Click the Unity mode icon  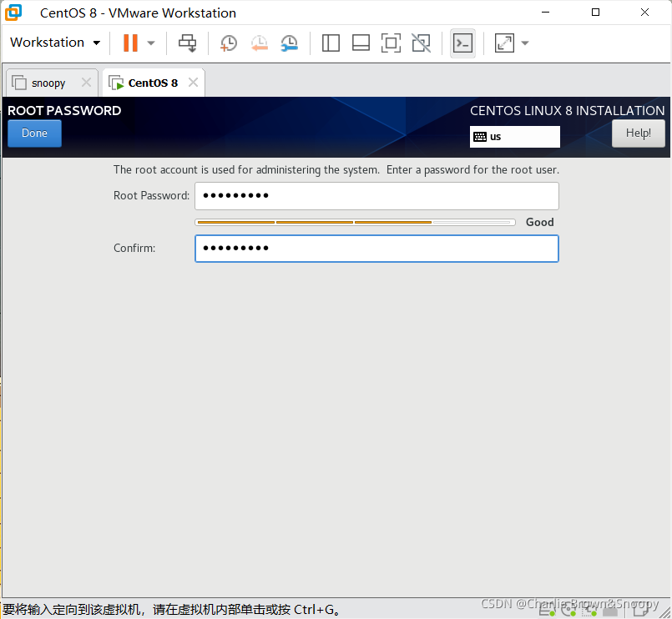tap(421, 43)
